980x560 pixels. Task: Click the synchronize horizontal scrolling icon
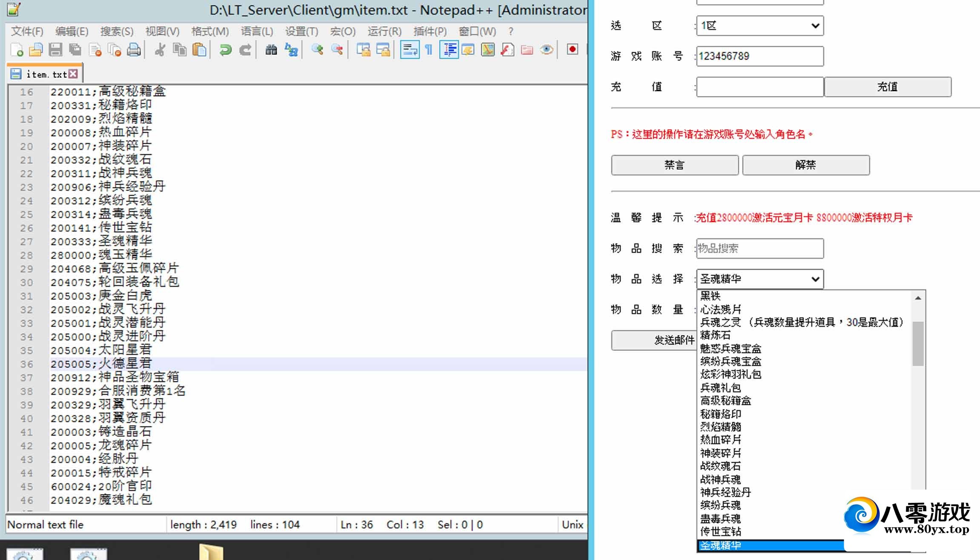(383, 50)
